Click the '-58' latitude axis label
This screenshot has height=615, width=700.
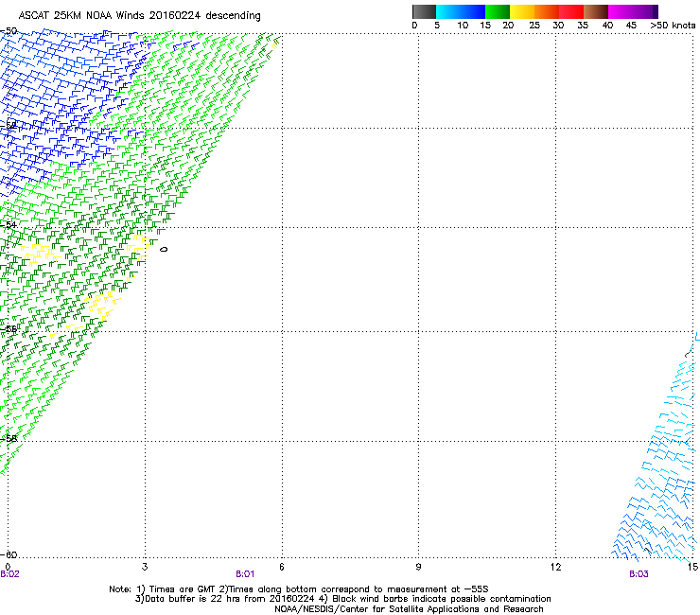coord(9,438)
